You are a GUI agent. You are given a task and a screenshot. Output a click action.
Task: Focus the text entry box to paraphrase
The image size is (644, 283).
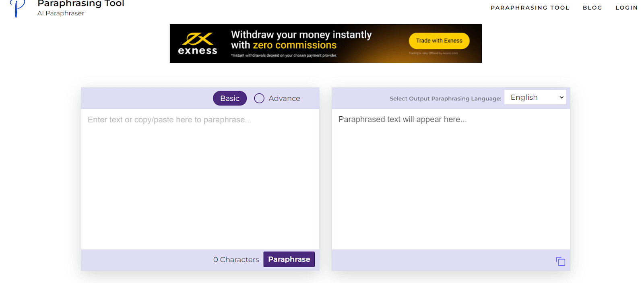pos(200,177)
